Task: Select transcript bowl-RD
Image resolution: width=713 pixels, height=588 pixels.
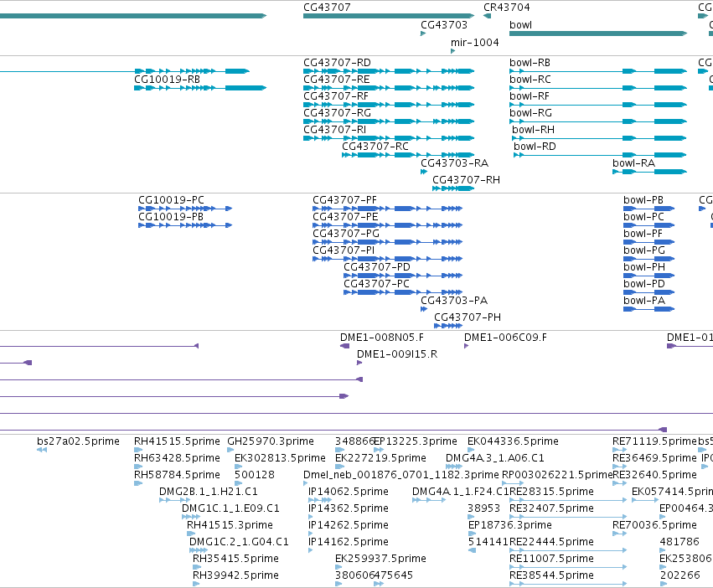Action: coord(600,155)
